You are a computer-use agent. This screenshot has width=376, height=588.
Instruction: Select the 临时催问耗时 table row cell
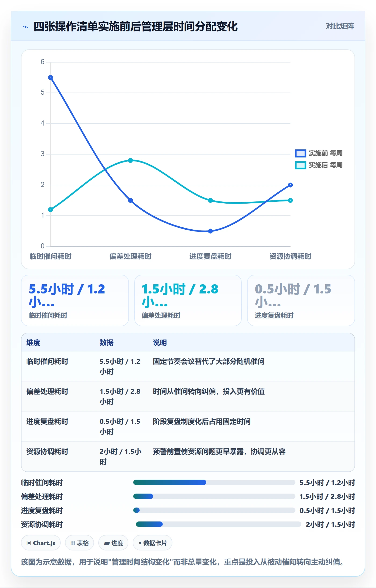pos(47,361)
